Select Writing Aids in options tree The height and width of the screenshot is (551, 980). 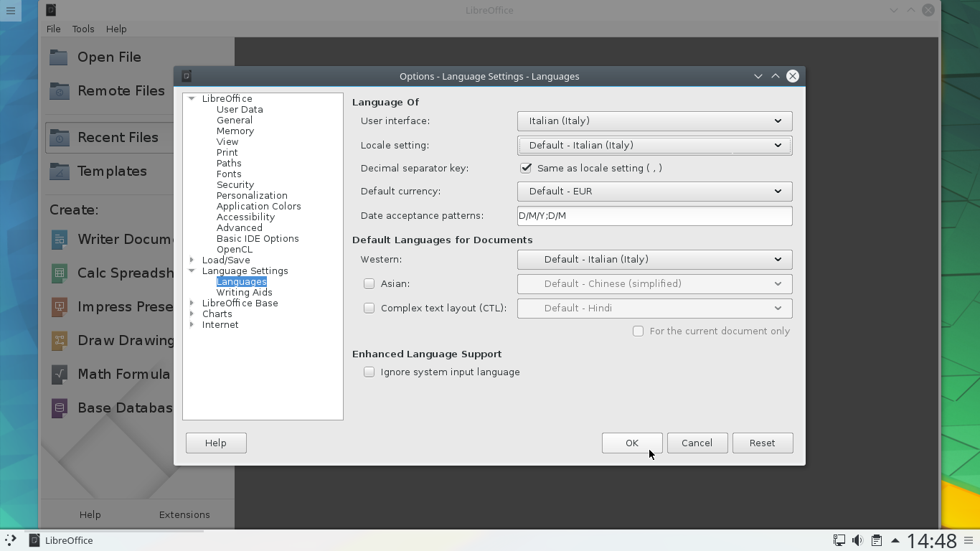tap(244, 292)
